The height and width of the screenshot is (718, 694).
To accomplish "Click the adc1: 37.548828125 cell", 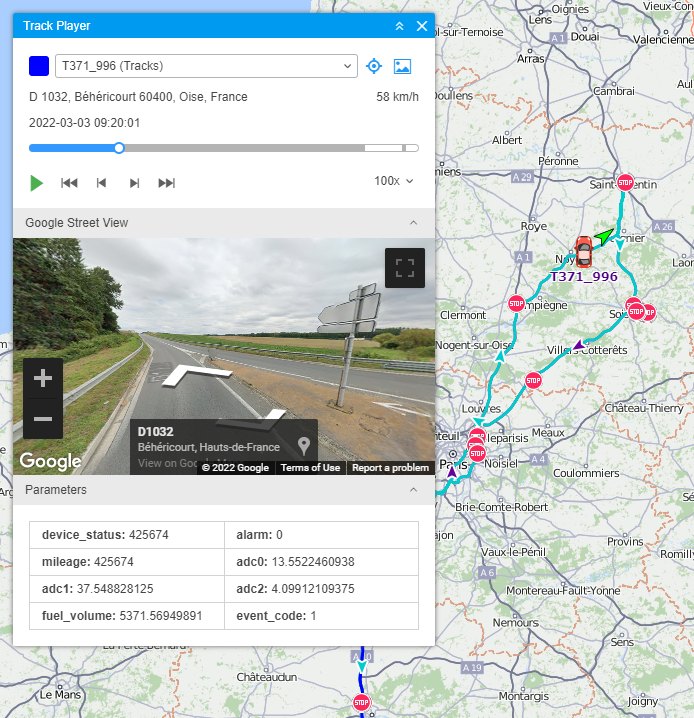I will coord(127,589).
